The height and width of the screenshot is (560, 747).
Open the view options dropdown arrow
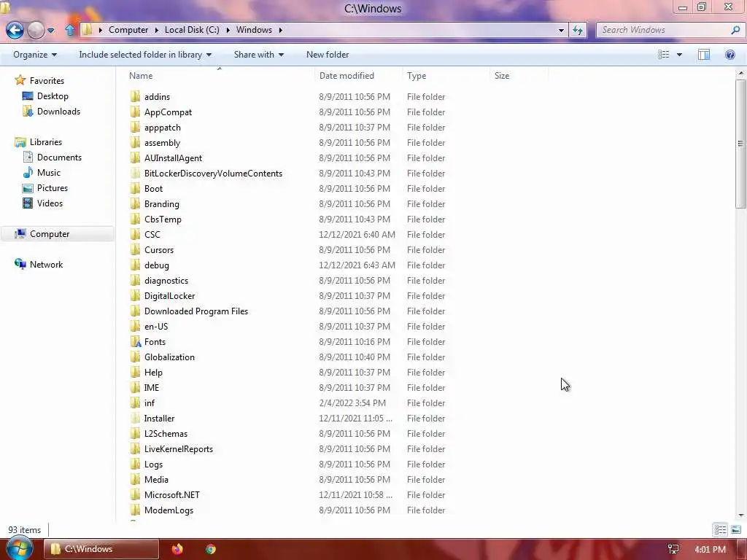679,55
